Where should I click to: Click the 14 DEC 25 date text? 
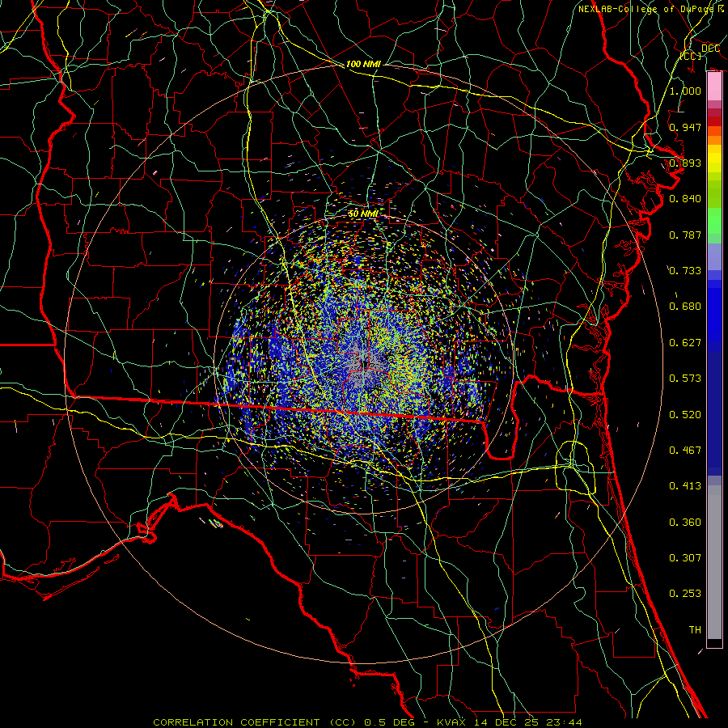click(x=506, y=722)
